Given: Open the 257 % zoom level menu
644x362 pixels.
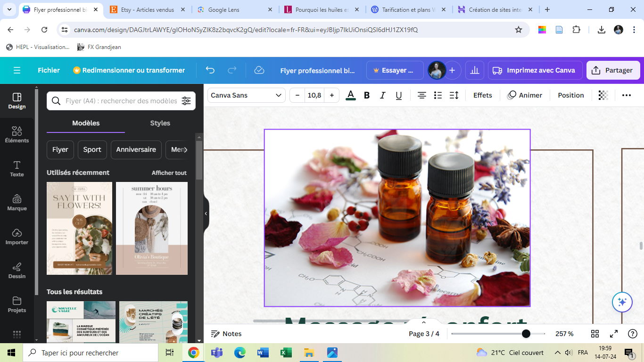Looking at the screenshot, I should point(564,334).
